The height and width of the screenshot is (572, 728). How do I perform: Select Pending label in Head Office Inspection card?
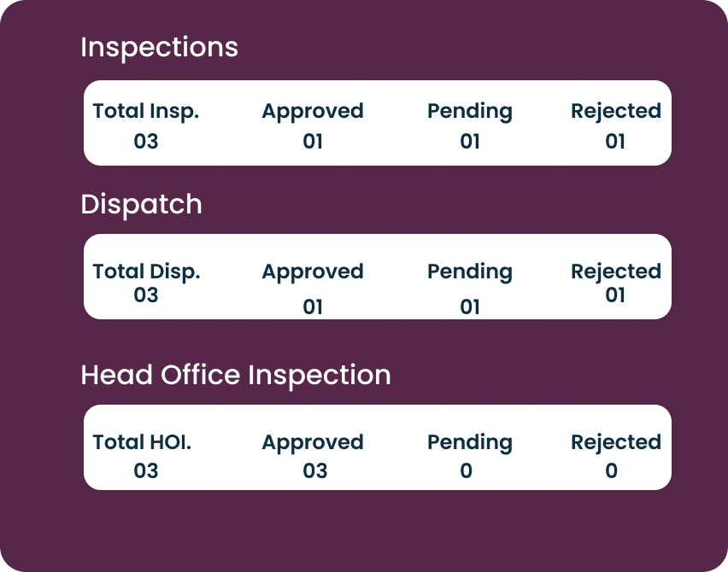point(470,442)
